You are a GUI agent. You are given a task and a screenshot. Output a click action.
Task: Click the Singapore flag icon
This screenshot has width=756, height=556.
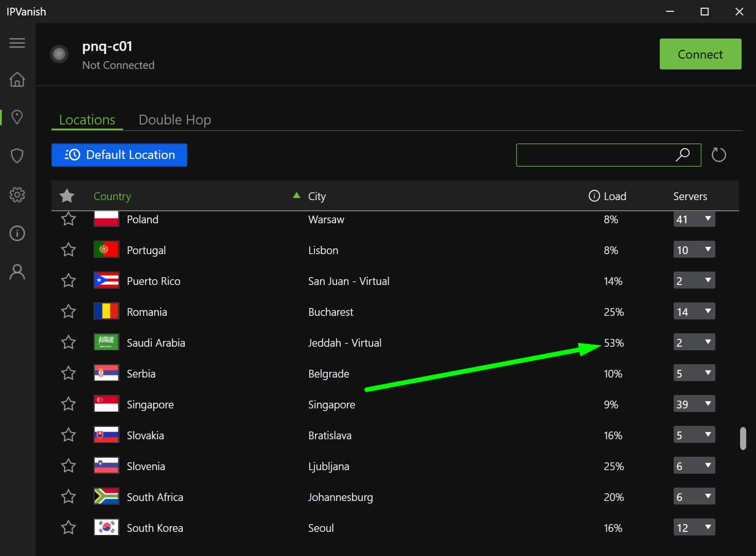pos(107,404)
